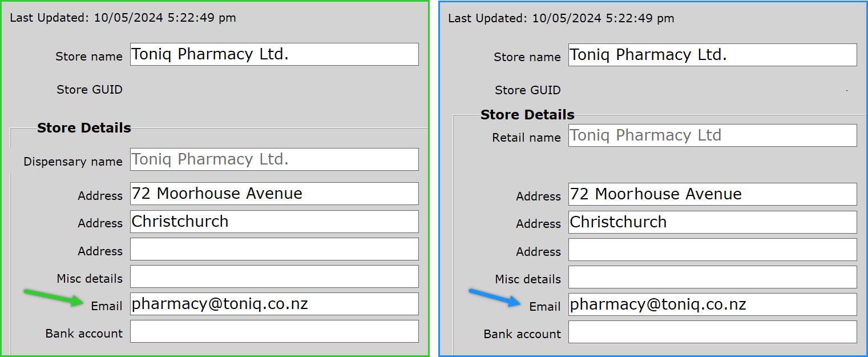Image resolution: width=868 pixels, height=357 pixels.
Task: Click the Misc details label in blue panel
Action: tap(528, 279)
